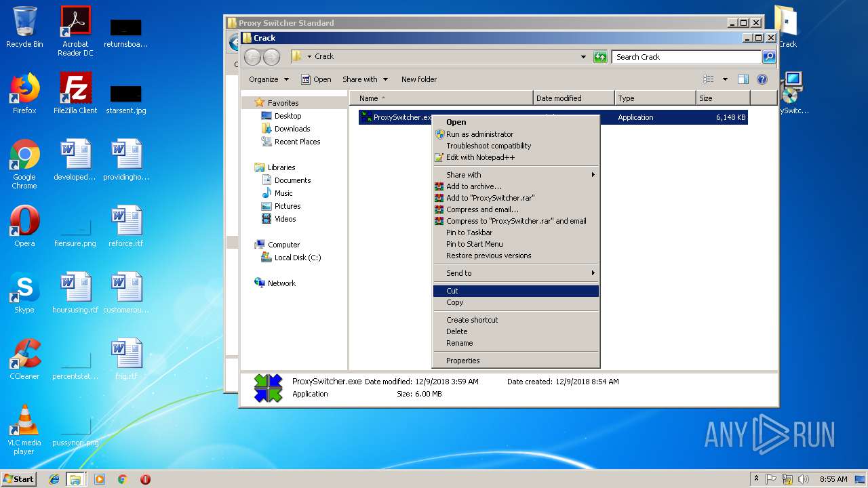868x488 pixels.
Task: Expand the Send to submenu
Action: (x=516, y=273)
